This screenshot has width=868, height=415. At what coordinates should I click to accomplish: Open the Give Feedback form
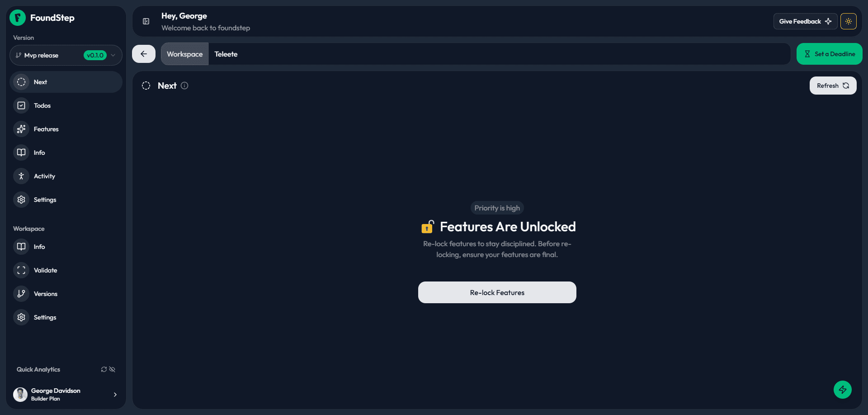(x=805, y=21)
